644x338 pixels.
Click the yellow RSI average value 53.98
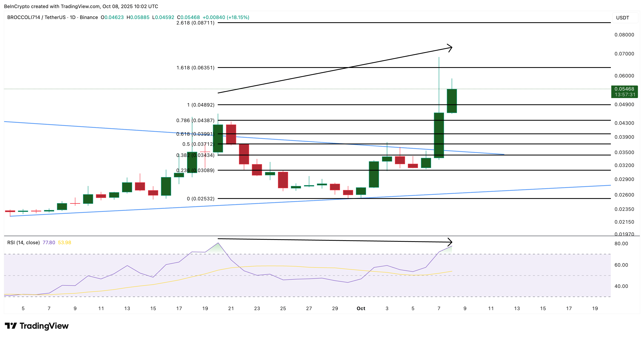click(x=64, y=242)
